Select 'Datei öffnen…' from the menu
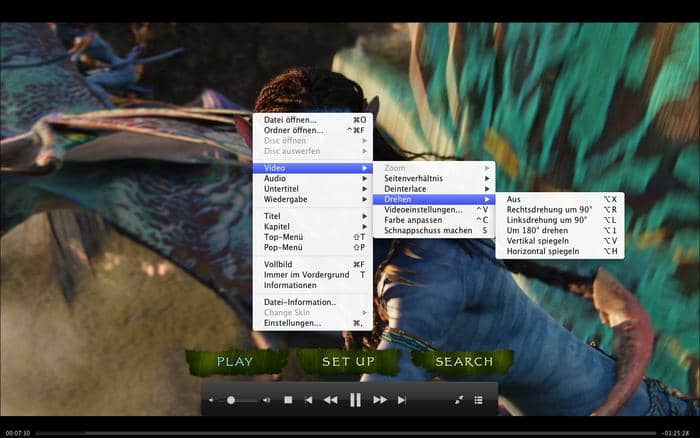 [x=312, y=120]
